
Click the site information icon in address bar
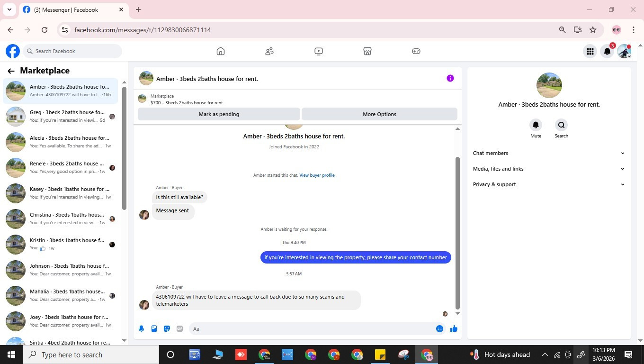pos(65,30)
